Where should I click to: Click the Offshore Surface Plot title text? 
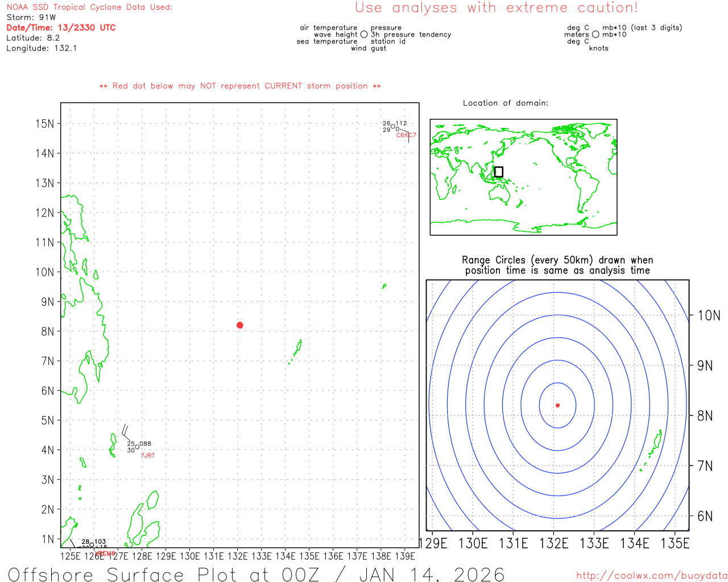pyautogui.click(x=256, y=574)
